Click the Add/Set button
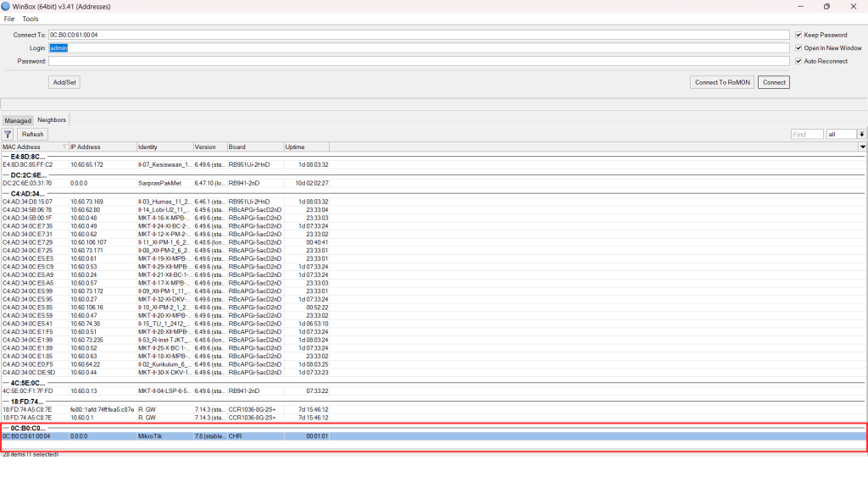The height and width of the screenshot is (488, 868). coord(64,82)
